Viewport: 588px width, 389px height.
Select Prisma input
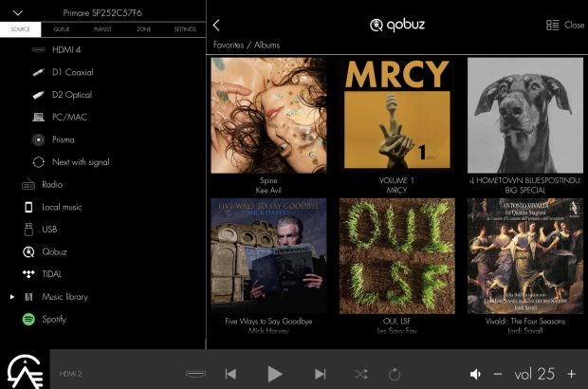(x=64, y=139)
